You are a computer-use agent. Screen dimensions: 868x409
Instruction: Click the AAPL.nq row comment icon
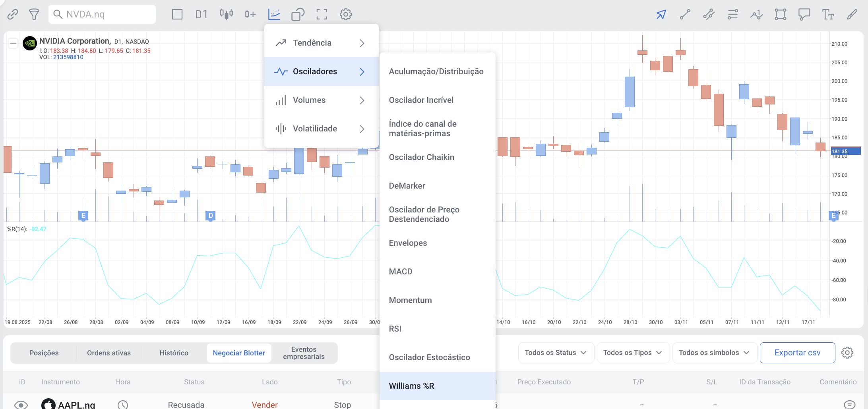[x=849, y=405]
